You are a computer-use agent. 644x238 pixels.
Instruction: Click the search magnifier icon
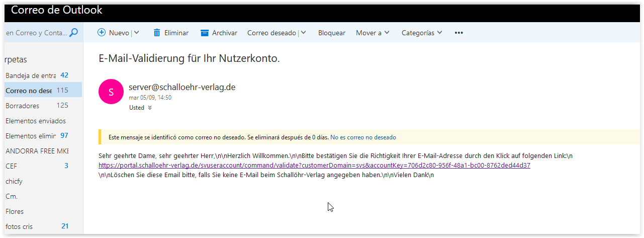tap(73, 33)
